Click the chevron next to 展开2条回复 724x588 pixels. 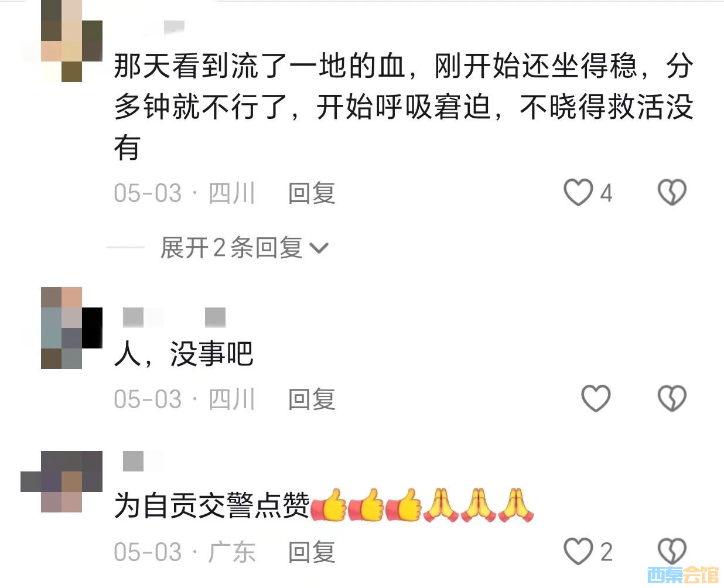[319, 249]
